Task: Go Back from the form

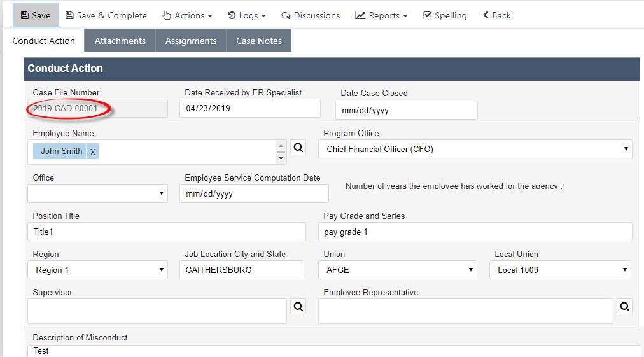Action: click(496, 15)
